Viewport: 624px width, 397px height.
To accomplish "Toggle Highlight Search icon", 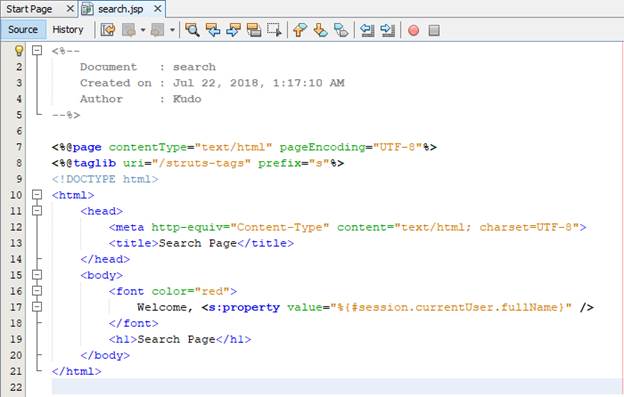I will tap(254, 30).
